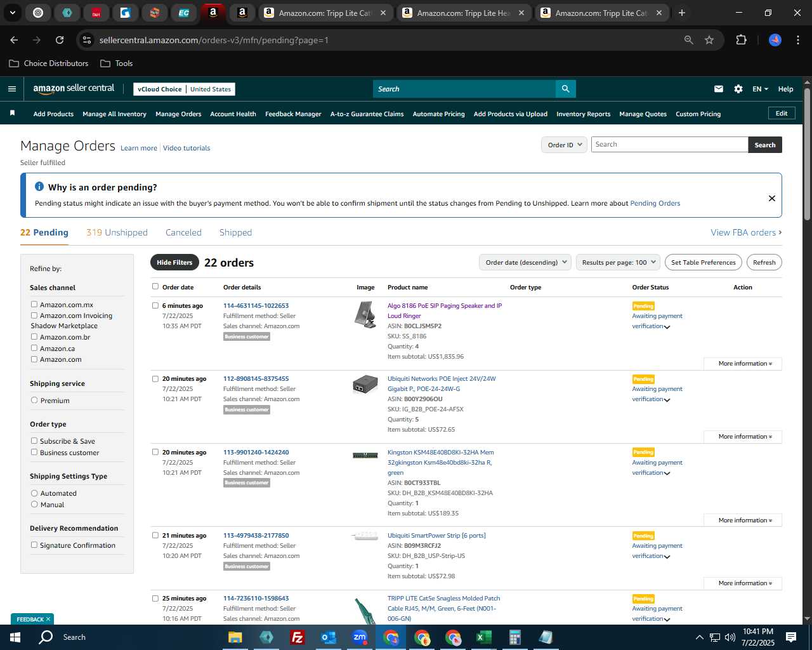
Task: Open File Explorer from the taskbar
Action: (235, 637)
